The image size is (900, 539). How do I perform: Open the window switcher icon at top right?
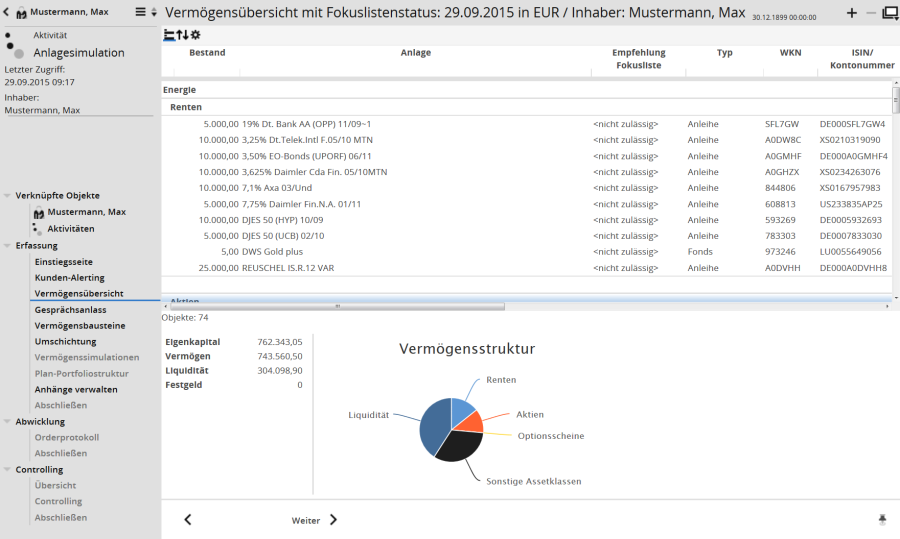pos(889,13)
